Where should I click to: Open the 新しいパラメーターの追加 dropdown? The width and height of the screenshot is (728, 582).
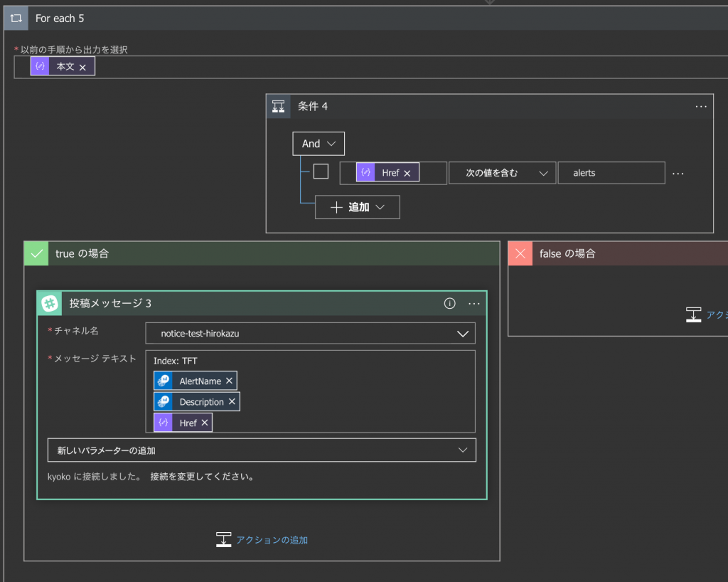point(262,450)
